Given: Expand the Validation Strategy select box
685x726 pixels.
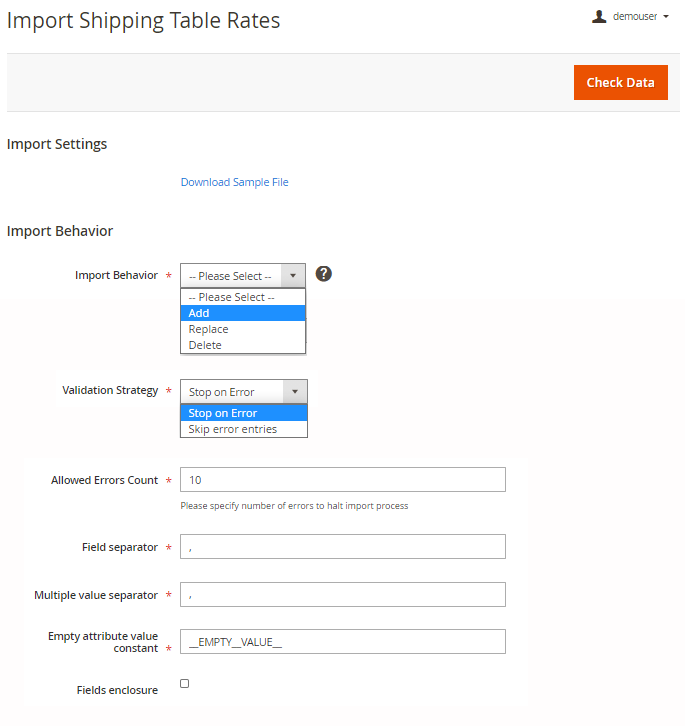Looking at the screenshot, I should (232, 392).
